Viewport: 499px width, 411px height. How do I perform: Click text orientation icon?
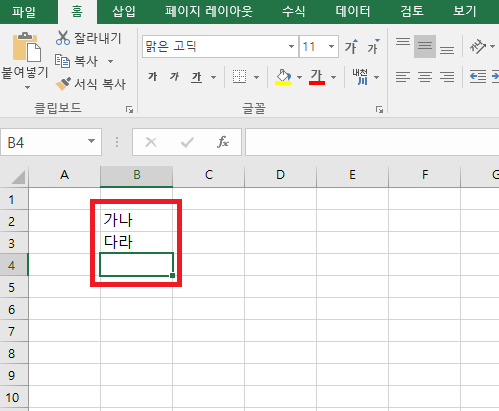(478, 46)
